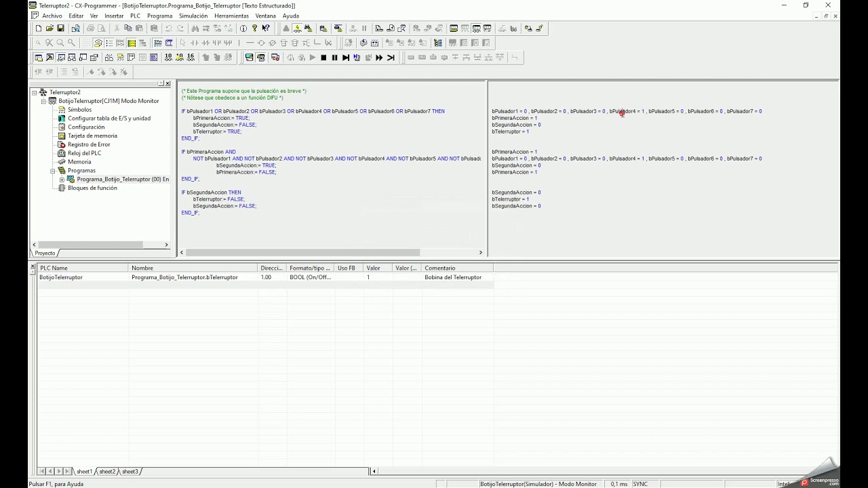Click the Reloj del PLC icon

pyautogui.click(x=62, y=153)
